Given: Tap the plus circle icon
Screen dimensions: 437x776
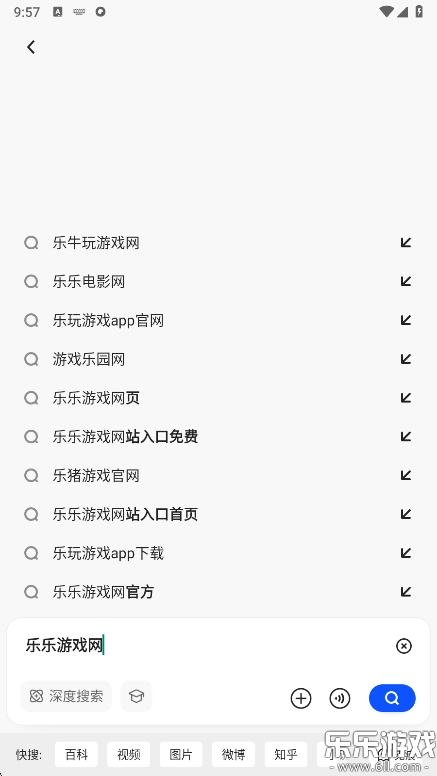Looking at the screenshot, I should click(x=301, y=698).
